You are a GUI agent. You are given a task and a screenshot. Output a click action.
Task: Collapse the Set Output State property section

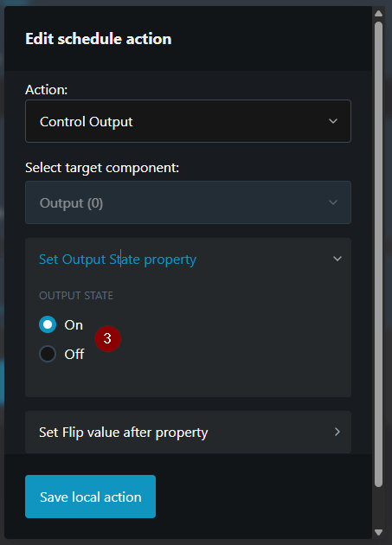tap(188, 260)
